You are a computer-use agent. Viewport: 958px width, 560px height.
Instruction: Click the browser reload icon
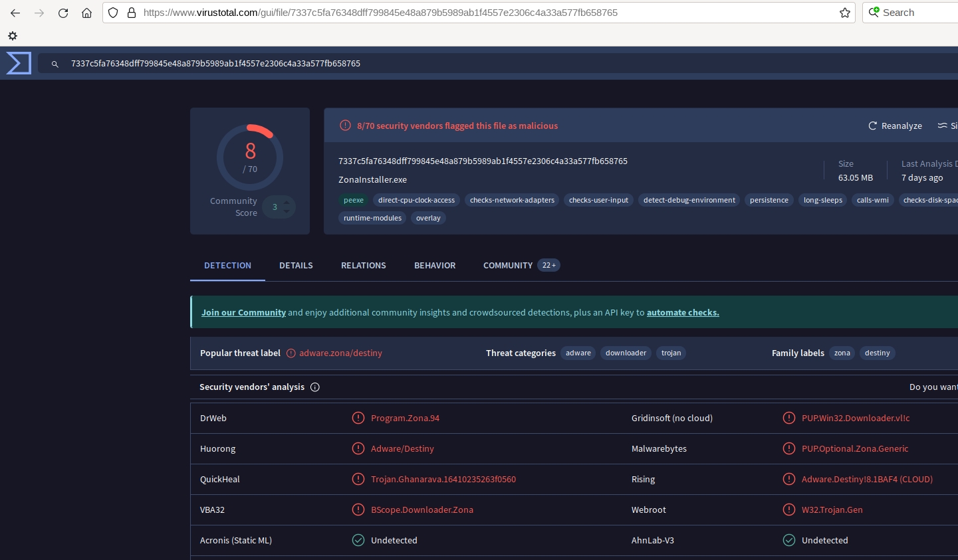tap(63, 13)
